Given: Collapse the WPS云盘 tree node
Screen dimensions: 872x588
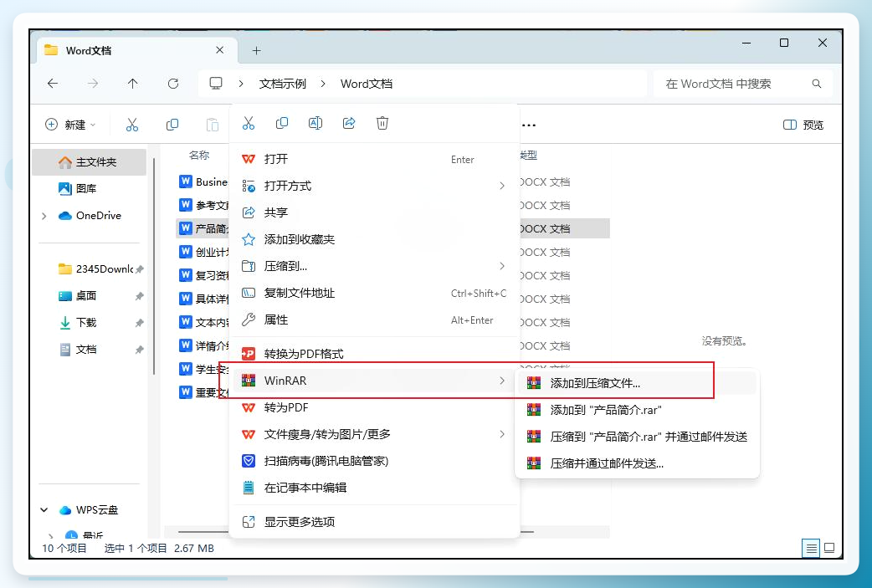Looking at the screenshot, I should pyautogui.click(x=44, y=509).
